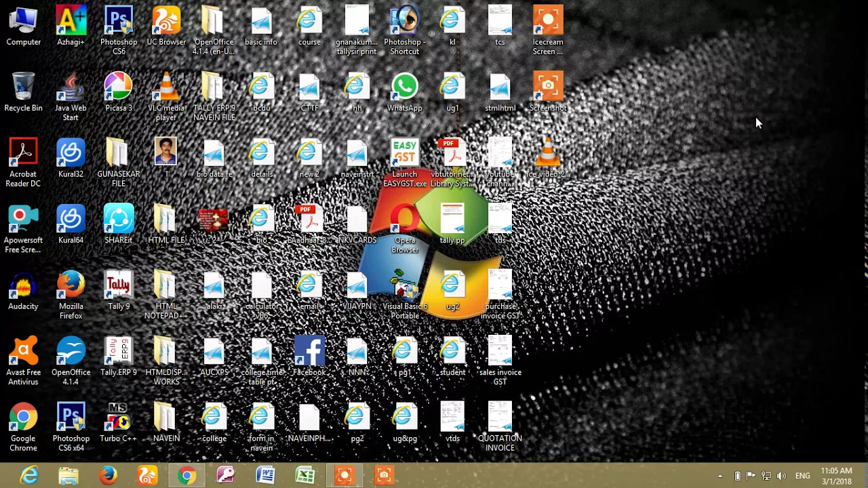This screenshot has width=868, height=488.
Task: Open the NAVEIN folder
Action: point(166,423)
